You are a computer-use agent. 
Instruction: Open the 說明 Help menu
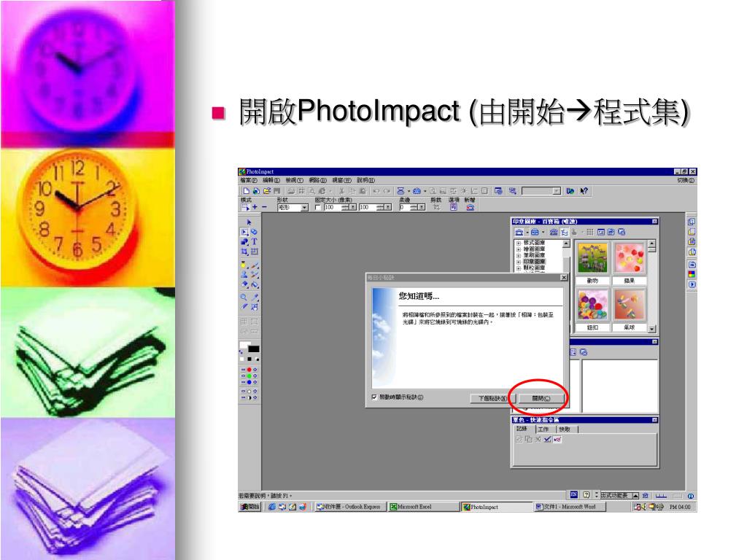coord(365,181)
